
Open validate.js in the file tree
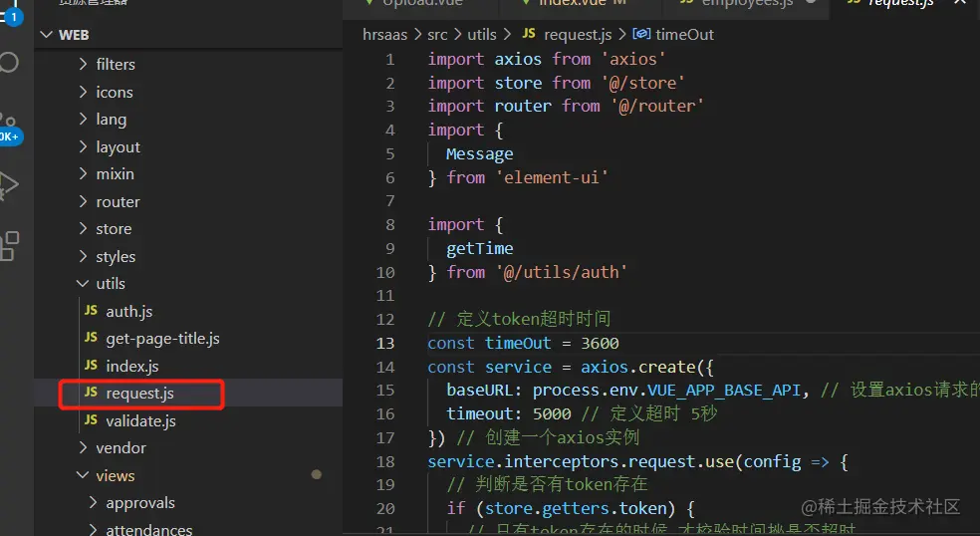(188, 420)
